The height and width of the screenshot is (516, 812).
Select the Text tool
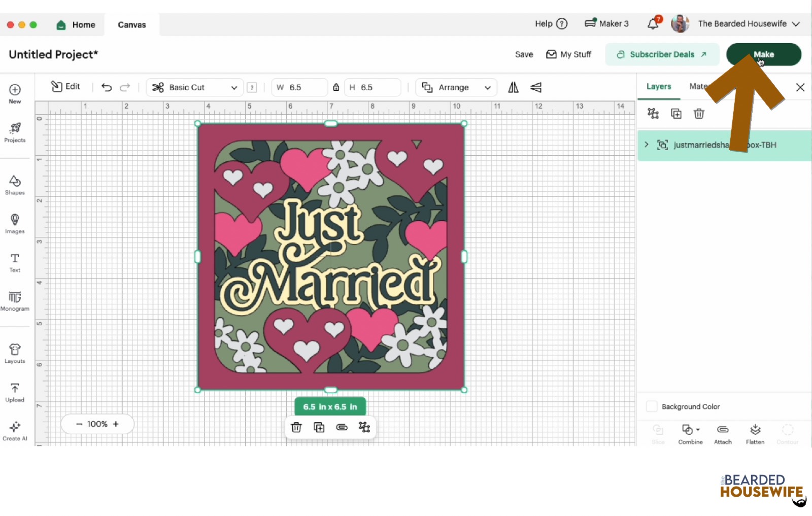(x=15, y=262)
